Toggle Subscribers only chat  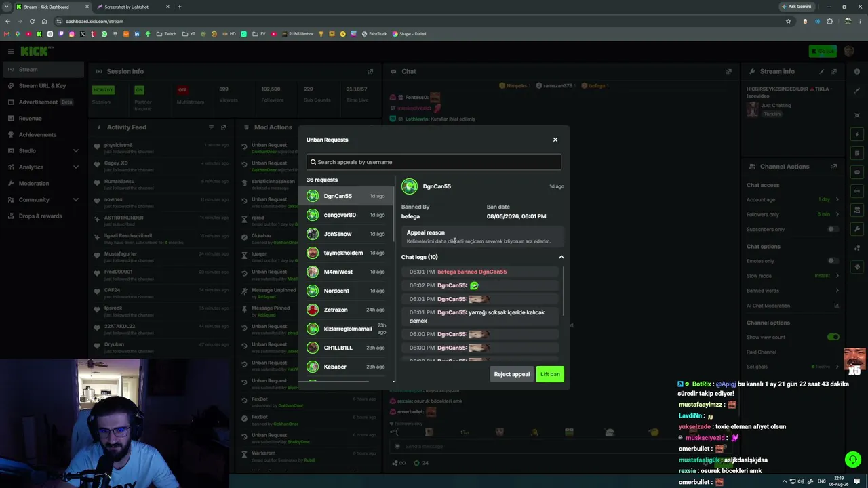coord(833,229)
